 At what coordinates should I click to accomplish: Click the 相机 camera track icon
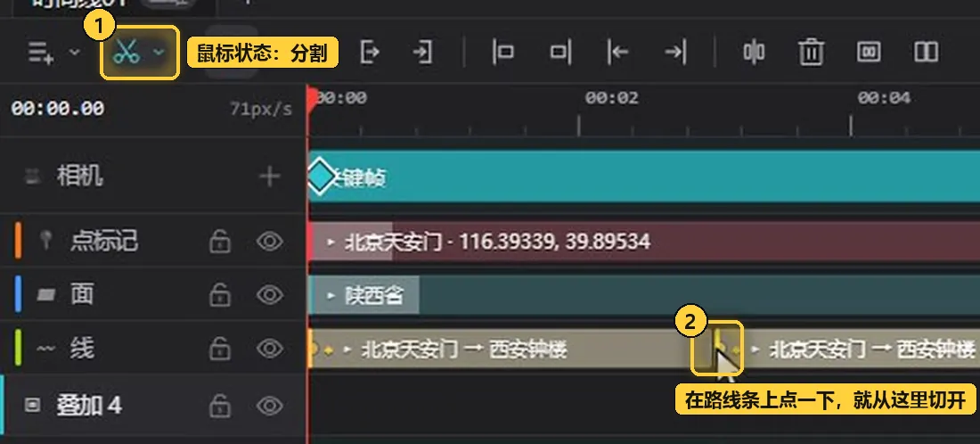tap(32, 177)
